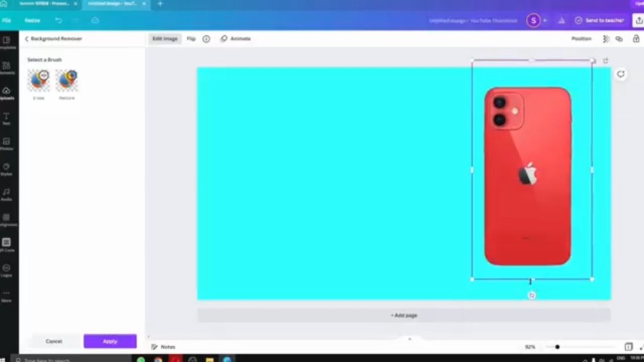644x362 pixels.
Task: Click the Flip button
Action: (191, 38)
